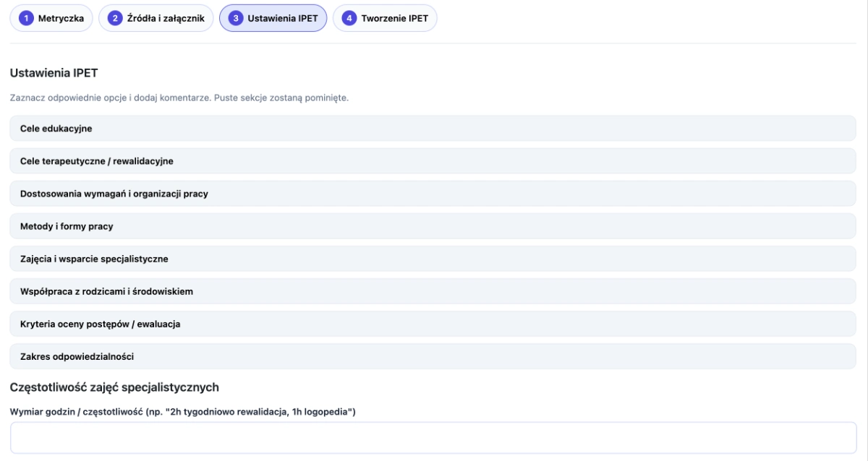Screen dimensions: 868x461
Task: Click the number 1 badge beside Metryczka
Action: (27, 19)
